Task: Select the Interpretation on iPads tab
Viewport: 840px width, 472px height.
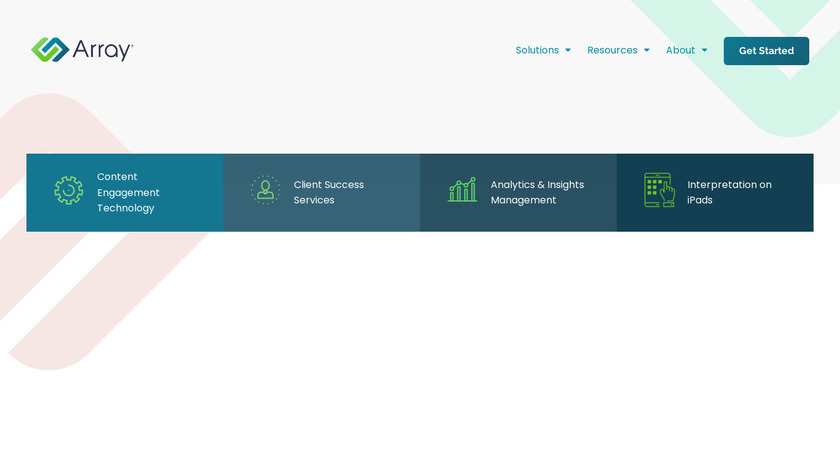Action: tap(715, 193)
